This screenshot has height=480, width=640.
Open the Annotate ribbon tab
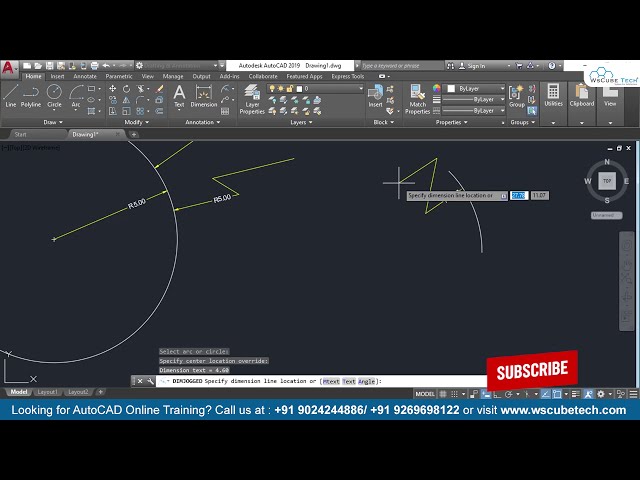pos(85,76)
